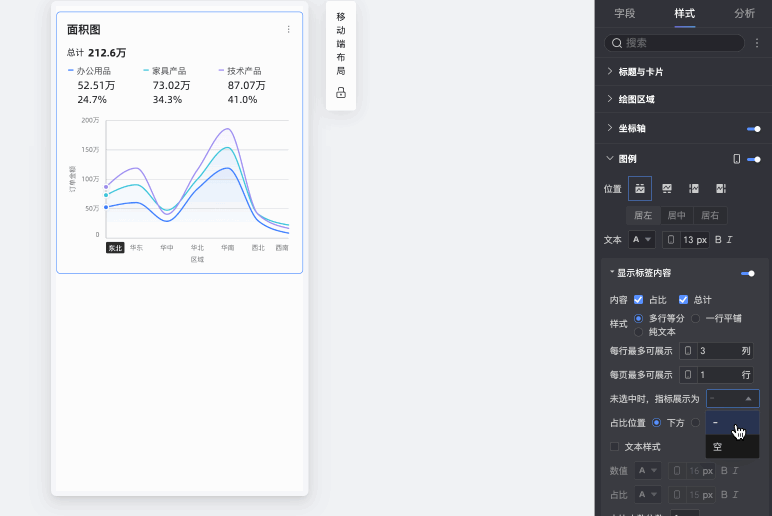Open the more options menu beside search
The height and width of the screenshot is (516, 772).
[757, 43]
